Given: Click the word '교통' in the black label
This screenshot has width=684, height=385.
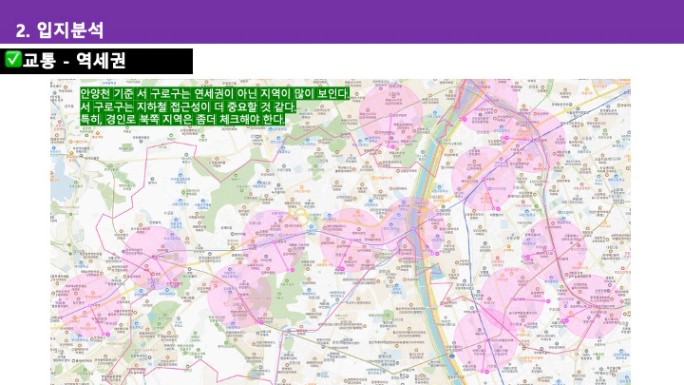Looking at the screenshot, I should point(40,60).
